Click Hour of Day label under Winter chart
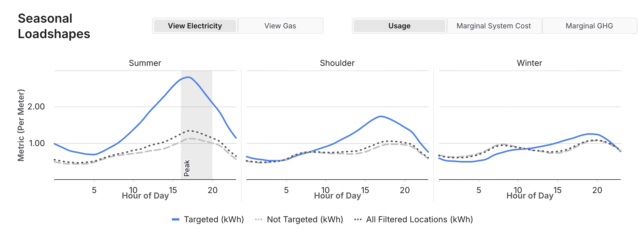The image size is (644, 232). 530,196
